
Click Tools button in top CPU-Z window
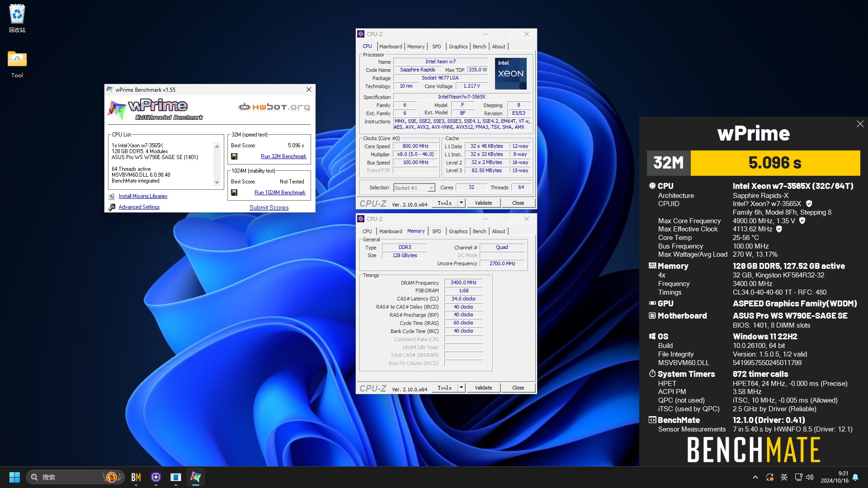445,203
